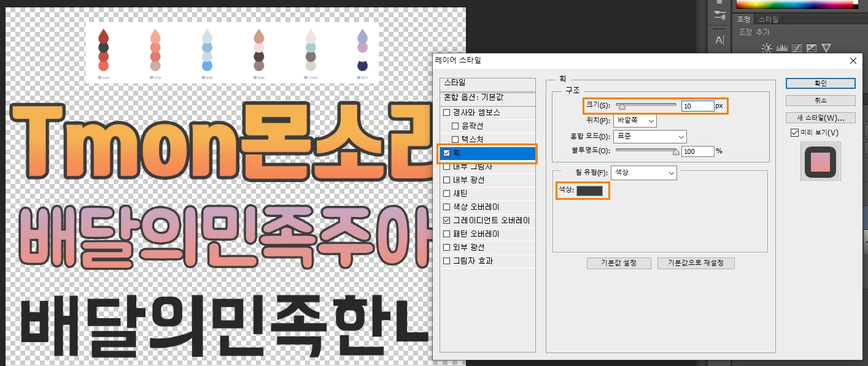This screenshot has height=366, width=868.
Task: Click the 기본값 설정 button
Action: [x=619, y=263]
